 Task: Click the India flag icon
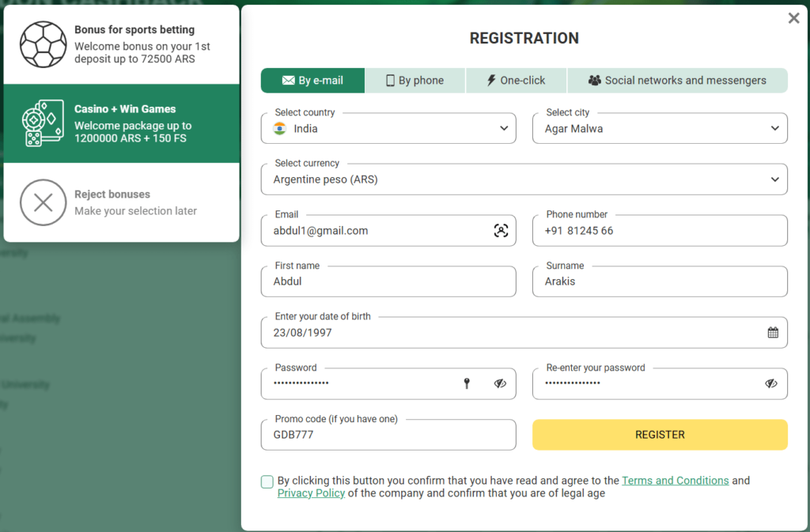click(279, 129)
